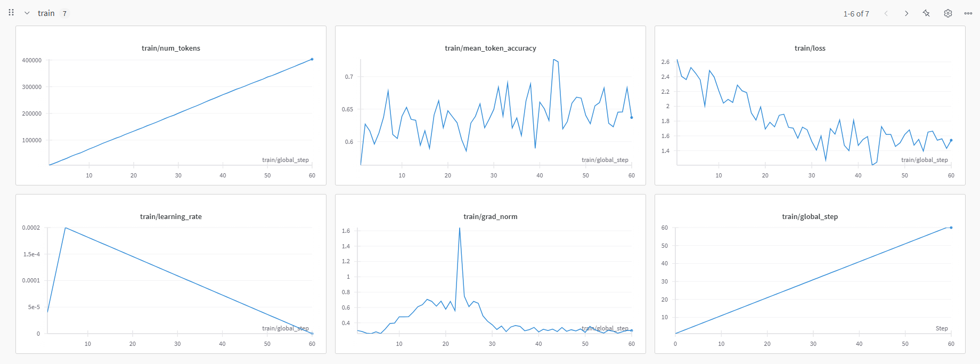Click the train/grad_norm chart title
Viewport: 980px width, 364px height.
click(491, 216)
